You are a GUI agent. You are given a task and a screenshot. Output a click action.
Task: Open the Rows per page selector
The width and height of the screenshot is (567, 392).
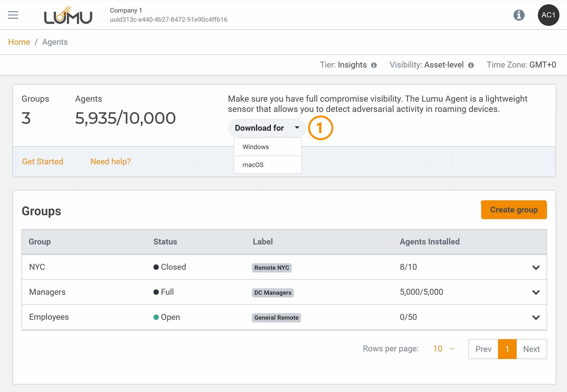tap(444, 349)
